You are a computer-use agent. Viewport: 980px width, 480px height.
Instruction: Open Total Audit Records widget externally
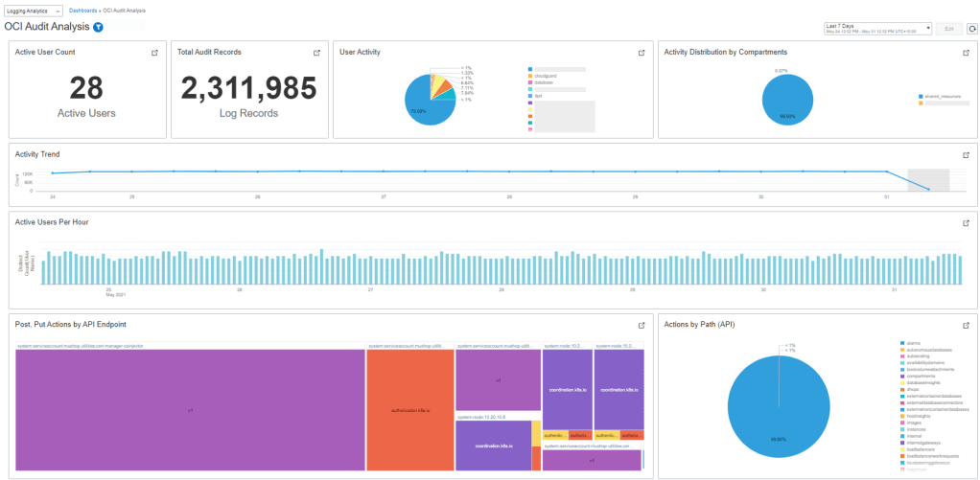pyautogui.click(x=316, y=53)
